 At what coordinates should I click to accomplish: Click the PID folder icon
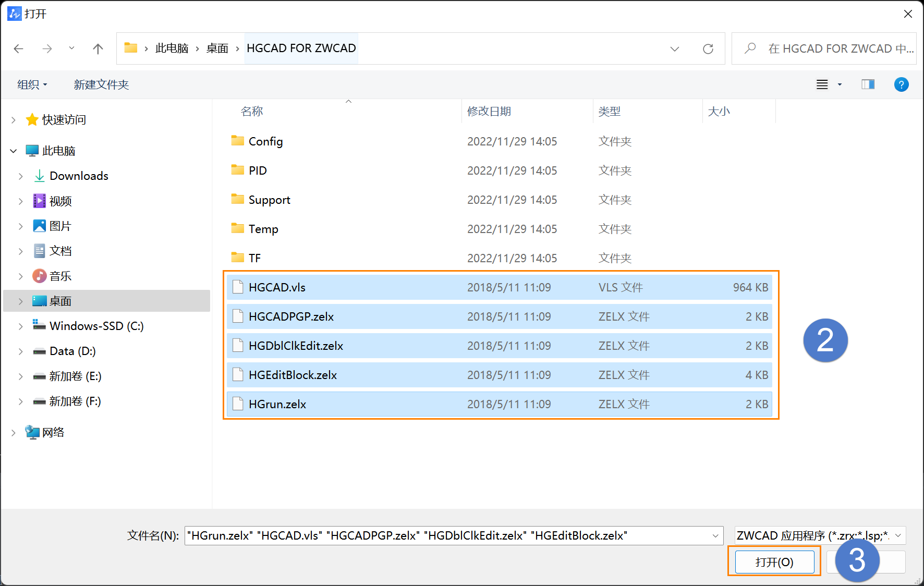point(238,170)
